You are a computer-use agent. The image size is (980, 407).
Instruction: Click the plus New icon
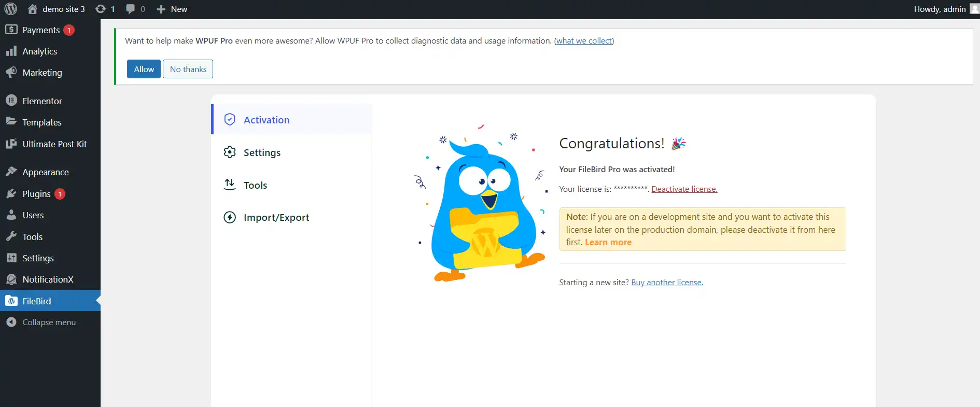(x=161, y=9)
